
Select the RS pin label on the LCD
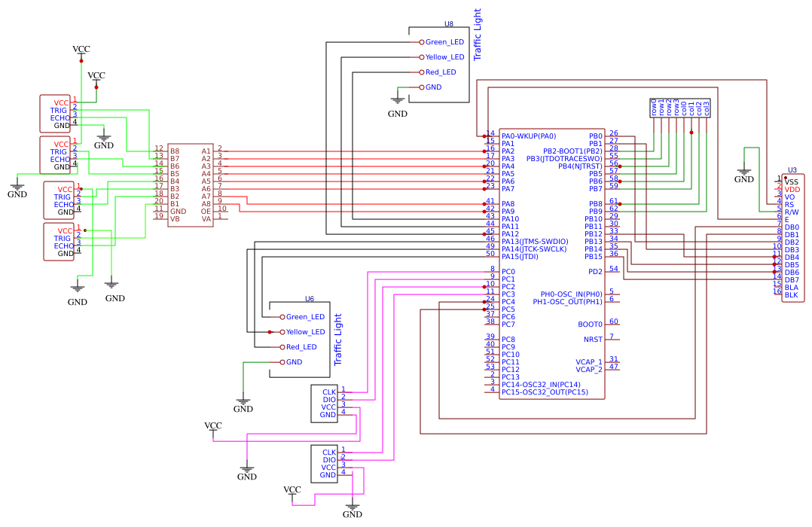tap(789, 205)
